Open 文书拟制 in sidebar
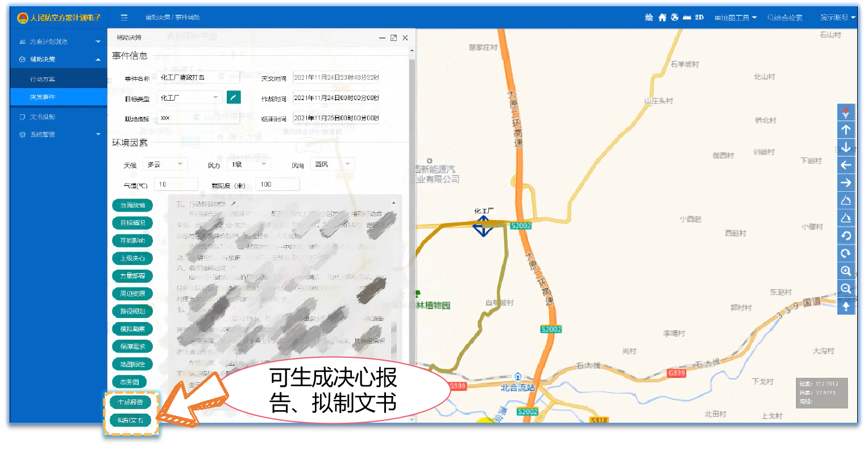The image size is (868, 454). pos(59,117)
